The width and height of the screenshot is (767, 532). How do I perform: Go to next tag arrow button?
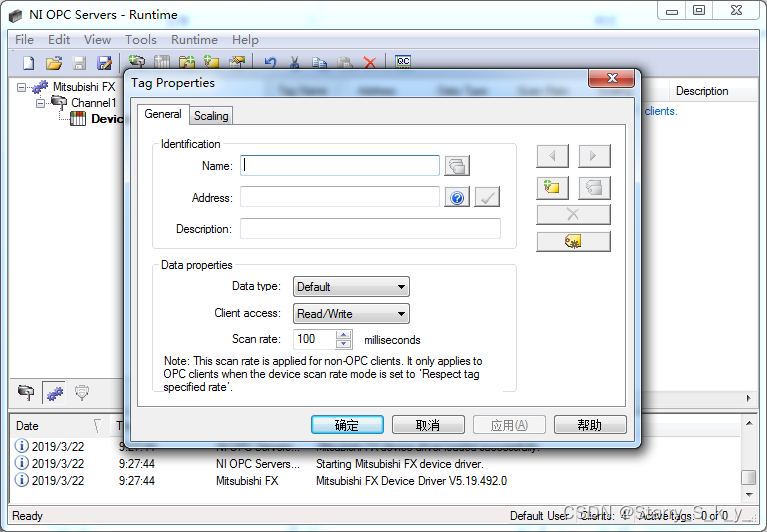point(594,156)
